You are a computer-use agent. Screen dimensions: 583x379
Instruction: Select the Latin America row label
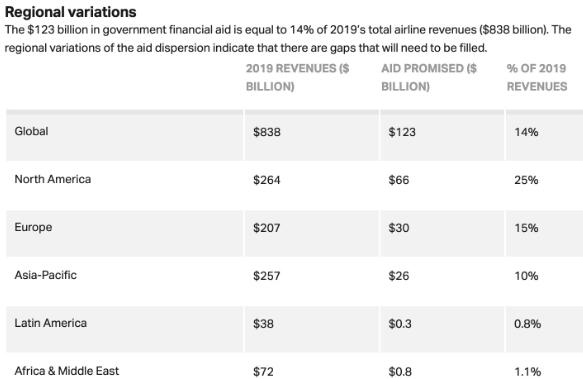pyautogui.click(x=51, y=323)
